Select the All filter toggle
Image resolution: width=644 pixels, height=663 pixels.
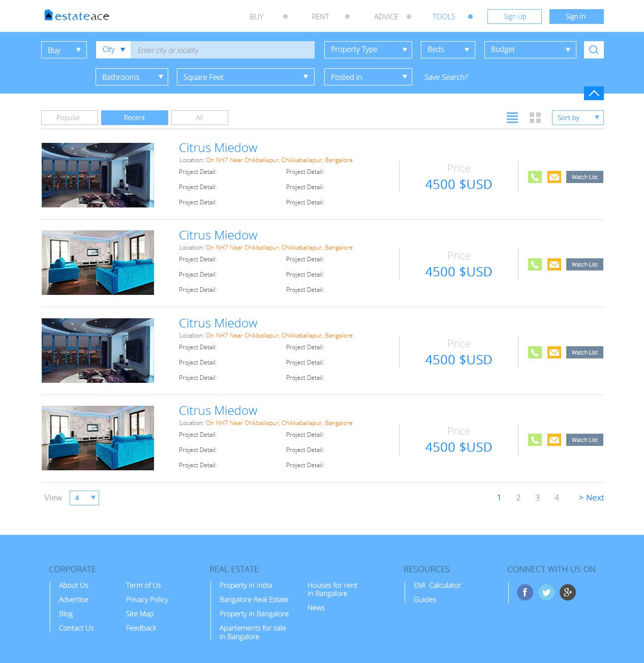[x=199, y=117]
